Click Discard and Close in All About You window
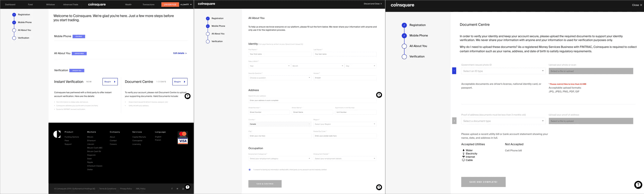 (x=373, y=4)
